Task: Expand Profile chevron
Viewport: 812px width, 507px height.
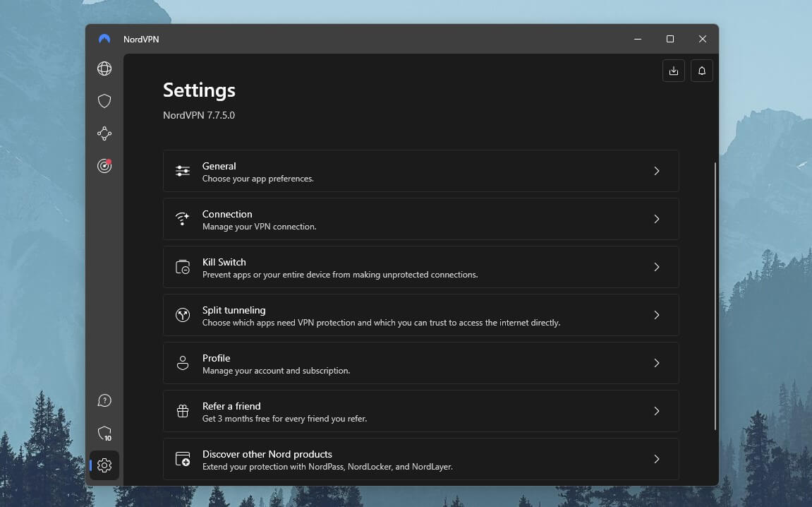Action: 657,363
